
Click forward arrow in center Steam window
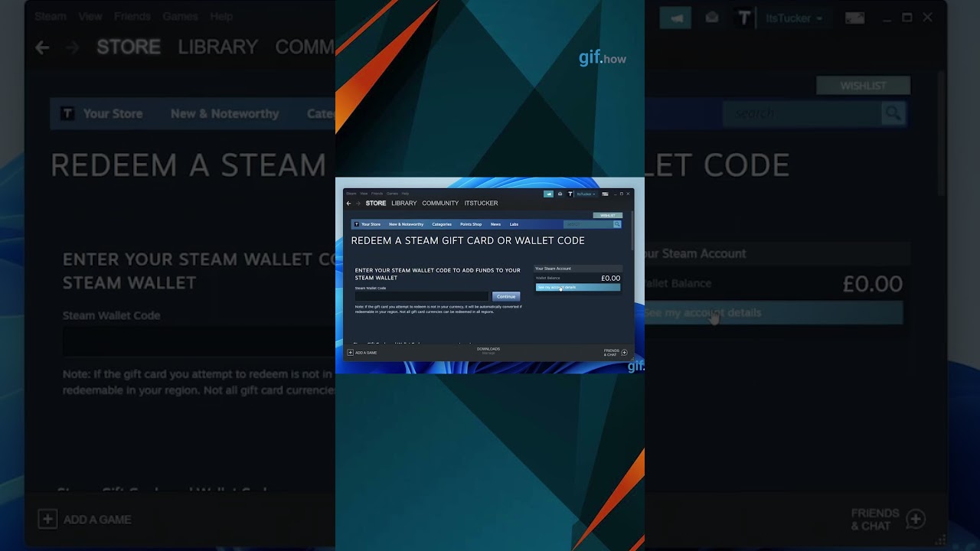point(358,204)
